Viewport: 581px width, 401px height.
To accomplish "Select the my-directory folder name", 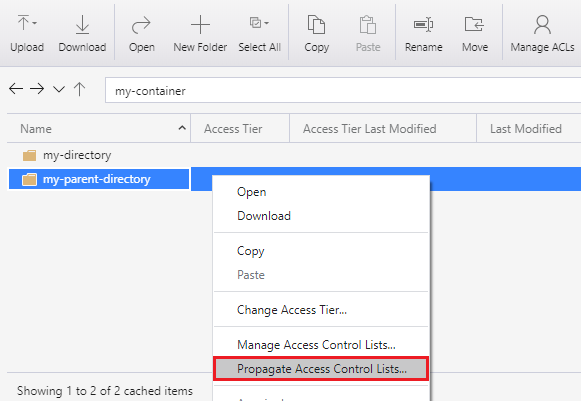I will click(x=77, y=155).
